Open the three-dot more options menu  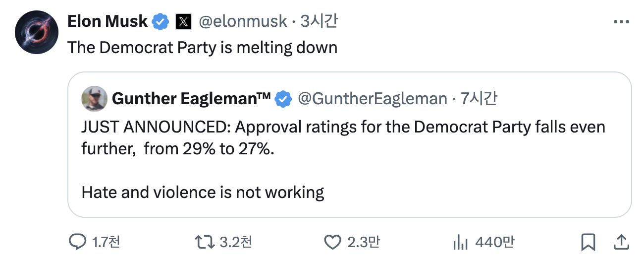(x=621, y=22)
